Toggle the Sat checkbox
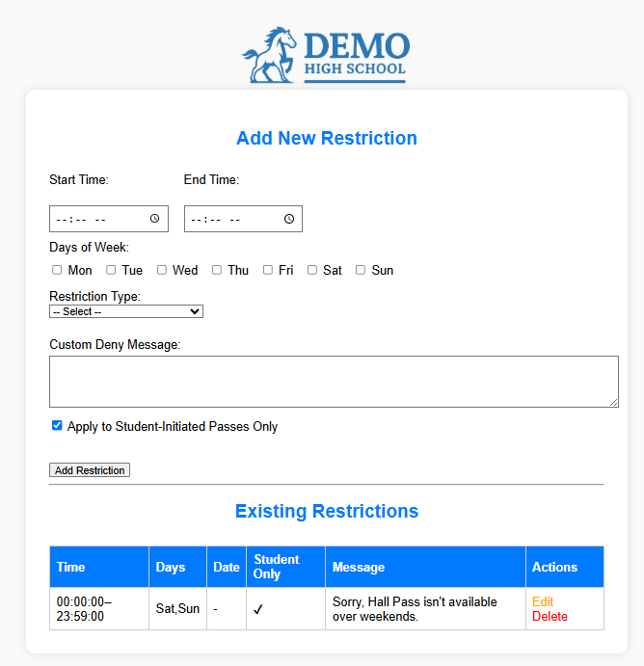644x666 pixels. (x=312, y=270)
